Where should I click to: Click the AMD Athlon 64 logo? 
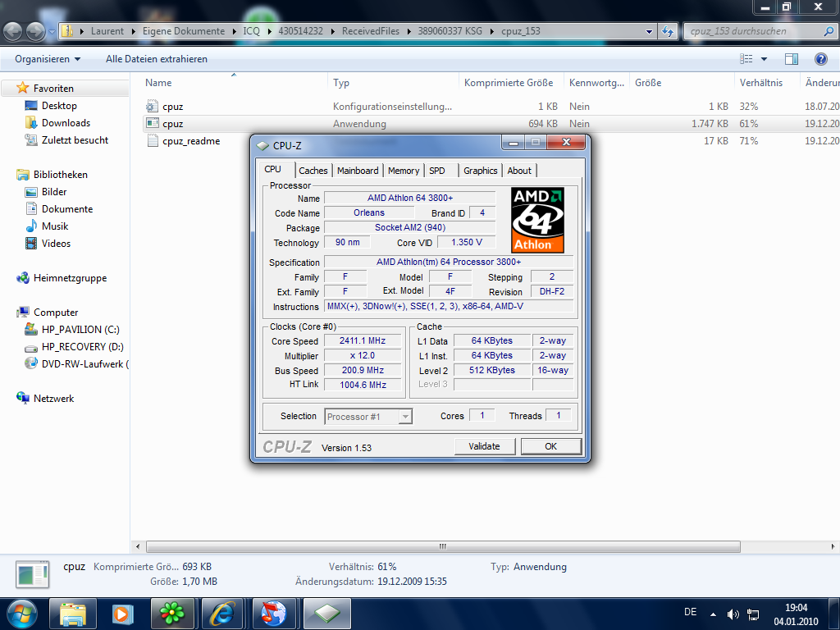[537, 220]
